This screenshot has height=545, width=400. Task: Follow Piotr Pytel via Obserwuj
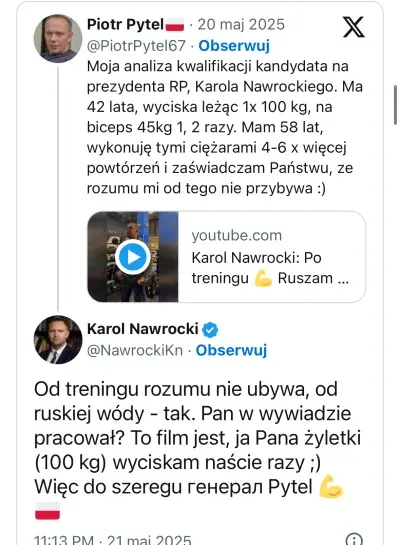click(234, 46)
